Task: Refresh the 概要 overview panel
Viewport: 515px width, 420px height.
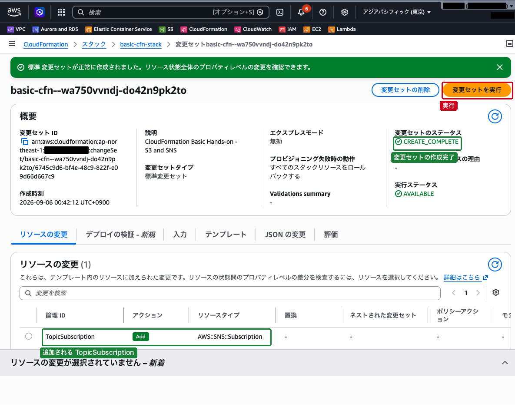Action: [x=495, y=116]
